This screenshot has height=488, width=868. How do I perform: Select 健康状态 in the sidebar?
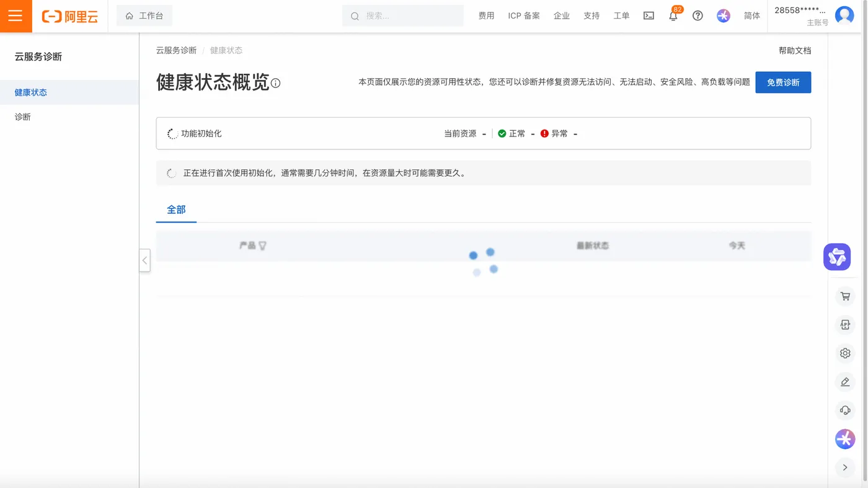coord(69,92)
